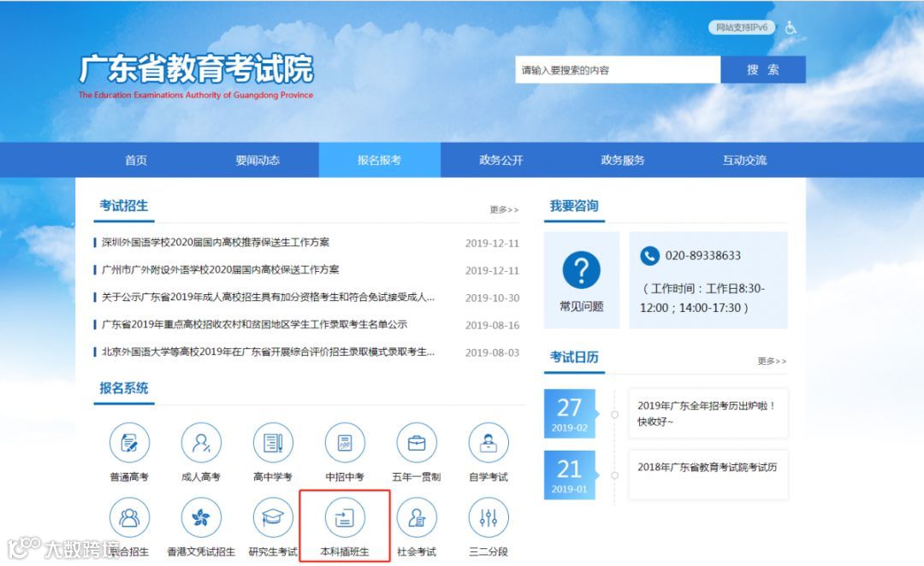
Task: Open the 政务服务 nav tab
Action: pyautogui.click(x=623, y=160)
